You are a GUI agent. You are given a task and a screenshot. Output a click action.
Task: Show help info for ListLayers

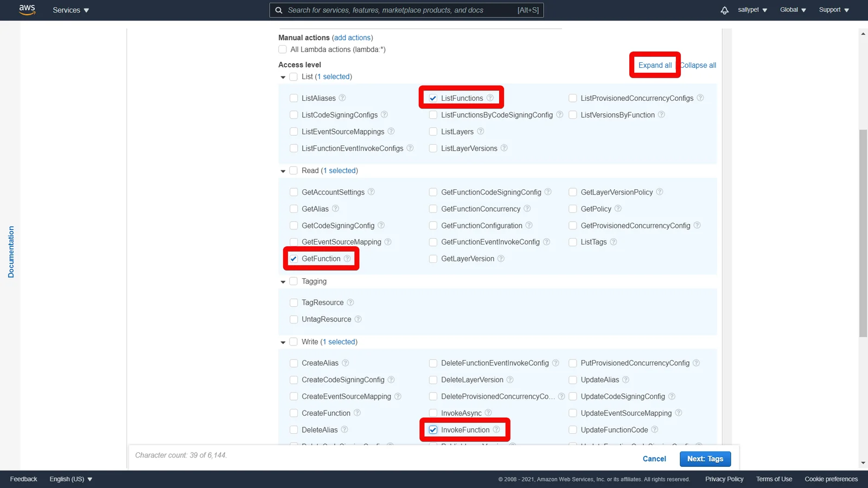coord(481,132)
